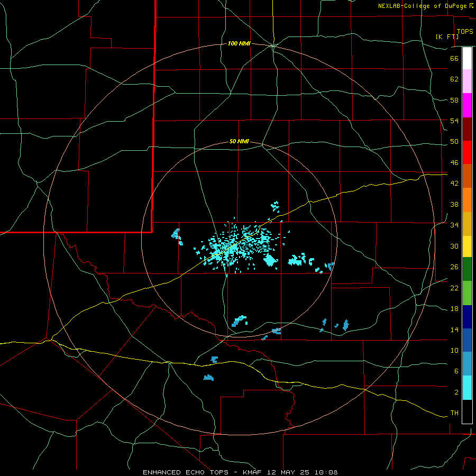Click the light green swatch on the tops color scale

tap(467, 293)
